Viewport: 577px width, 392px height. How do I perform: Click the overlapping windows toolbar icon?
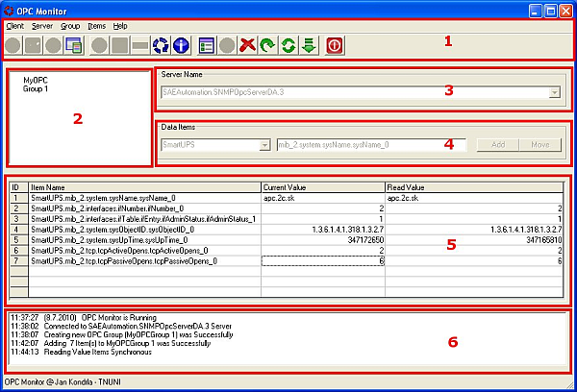(x=74, y=45)
